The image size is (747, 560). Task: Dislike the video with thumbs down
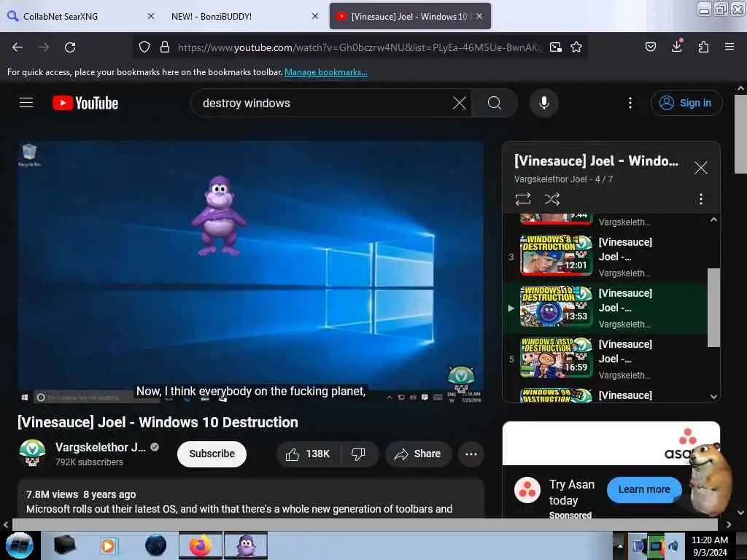[x=358, y=454]
